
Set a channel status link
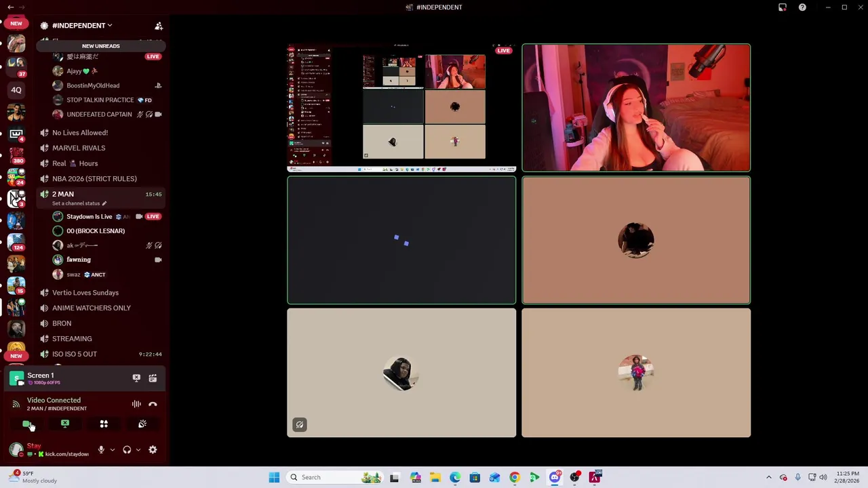pyautogui.click(x=79, y=203)
